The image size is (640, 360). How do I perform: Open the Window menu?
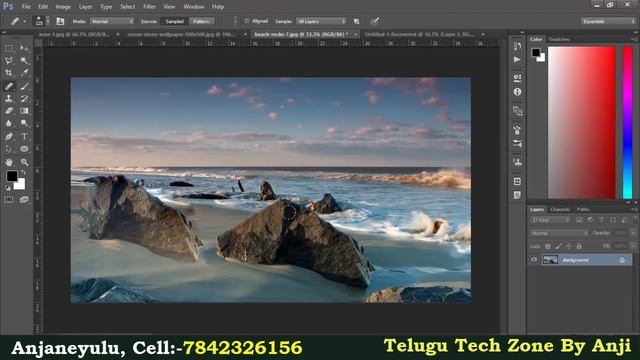193,7
